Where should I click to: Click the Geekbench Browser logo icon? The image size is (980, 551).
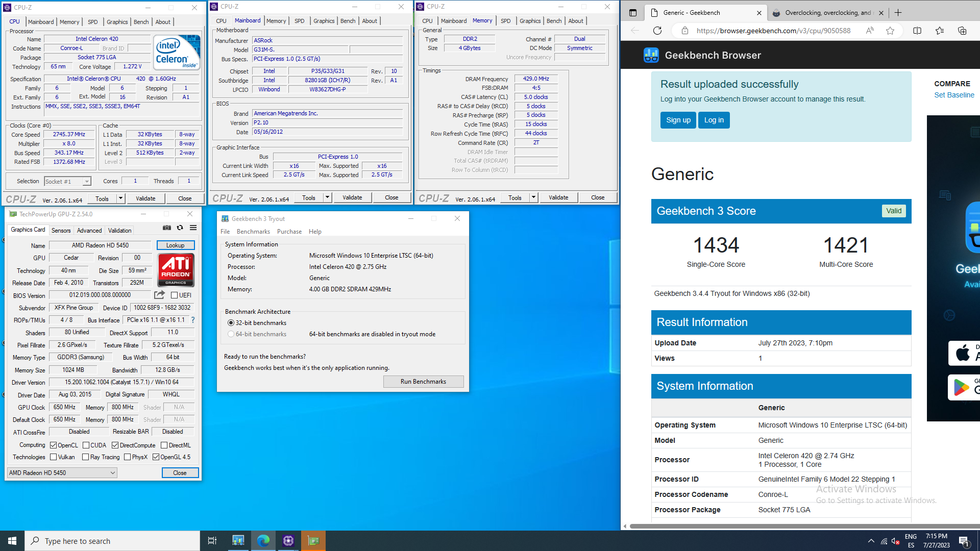pos(651,55)
